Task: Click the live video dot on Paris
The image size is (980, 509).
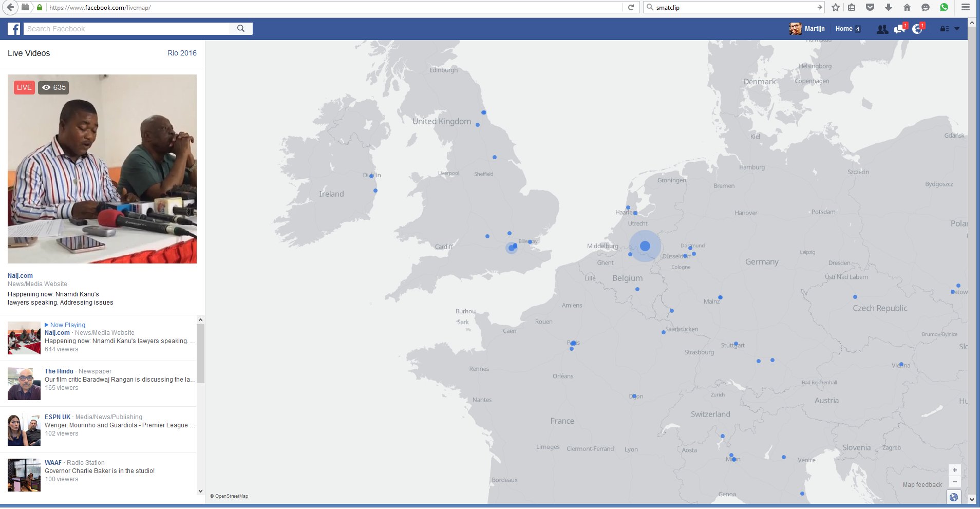Action: [x=573, y=343]
